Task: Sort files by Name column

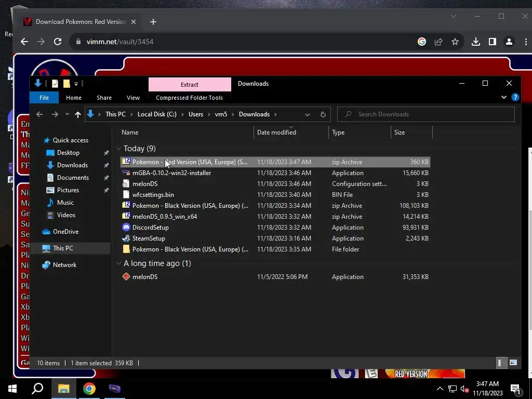Action: [186, 132]
